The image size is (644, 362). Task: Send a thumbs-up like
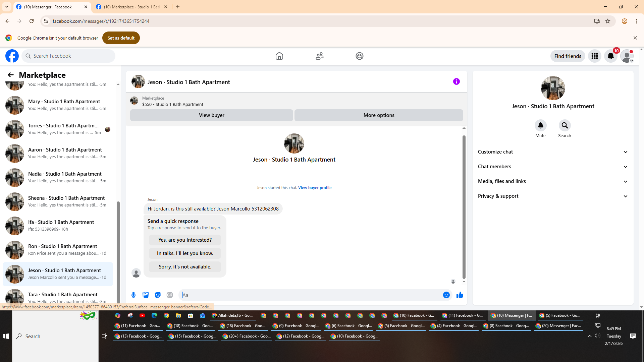point(460,295)
